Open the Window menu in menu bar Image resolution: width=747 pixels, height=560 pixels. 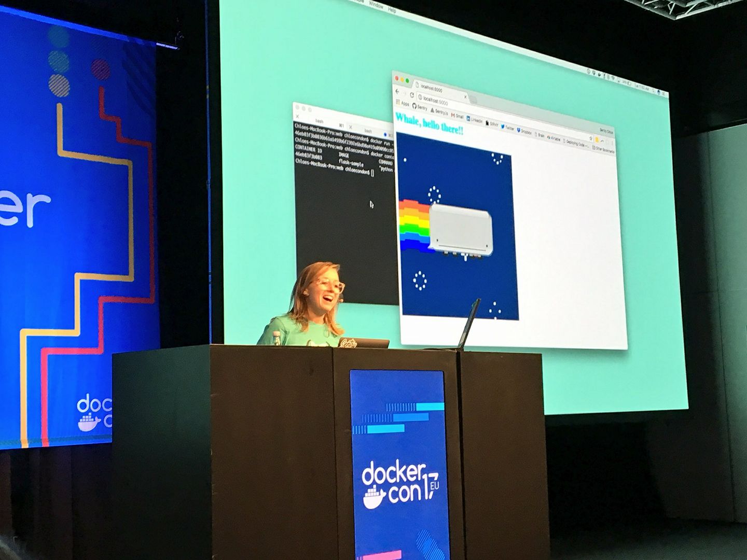(x=376, y=5)
